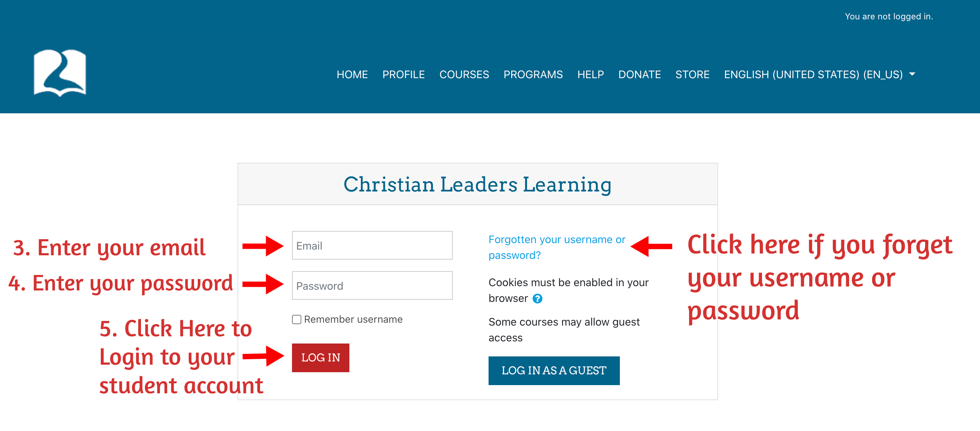Click the HELP navigation icon

pos(590,74)
